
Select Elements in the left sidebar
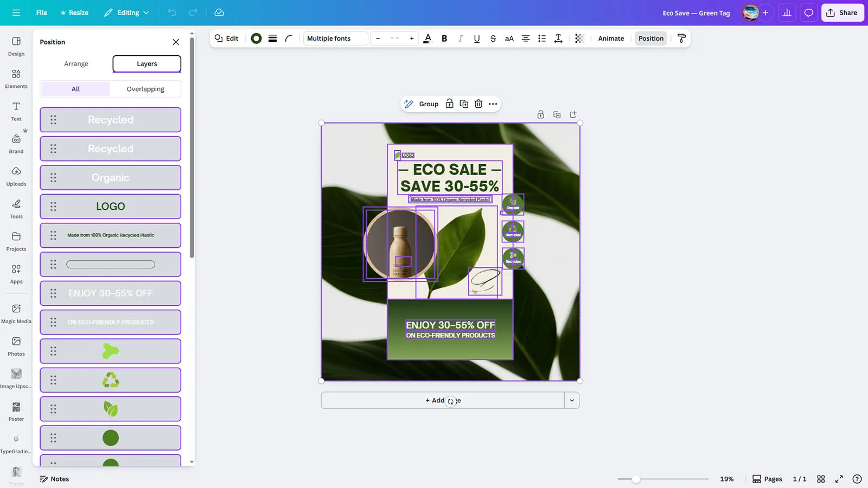(16, 78)
